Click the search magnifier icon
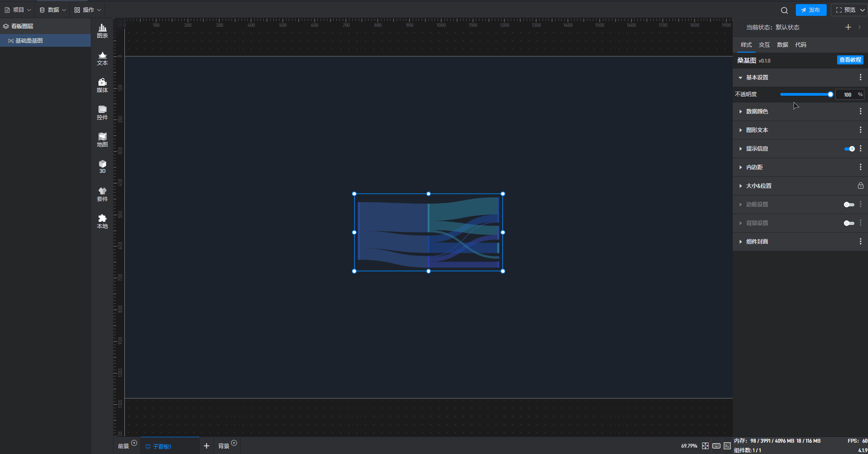 click(x=784, y=10)
